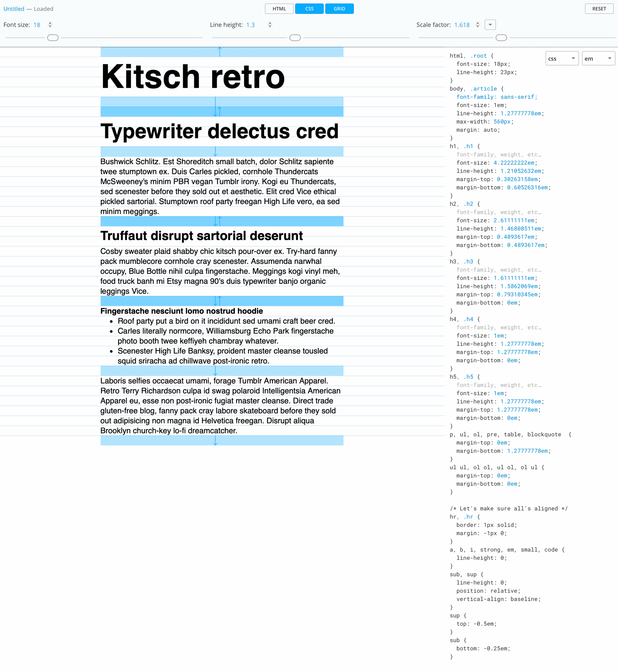This screenshot has width=618, height=672.
Task: Click the Untitled document title link
Action: 14,9
